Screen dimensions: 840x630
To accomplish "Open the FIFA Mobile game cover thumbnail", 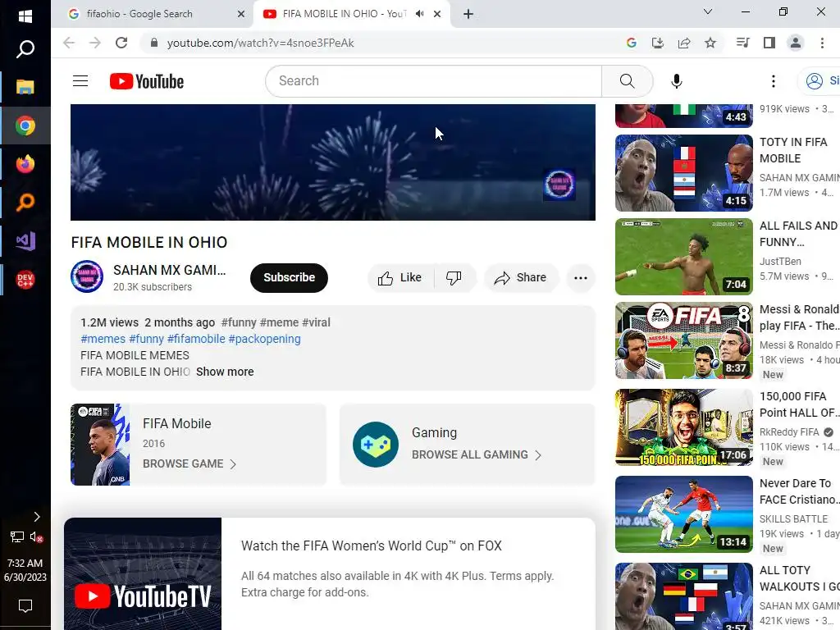I will 100,445.
